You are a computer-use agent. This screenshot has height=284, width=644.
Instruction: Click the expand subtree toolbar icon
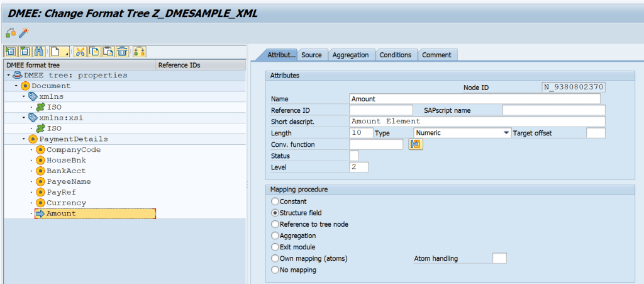point(11,52)
